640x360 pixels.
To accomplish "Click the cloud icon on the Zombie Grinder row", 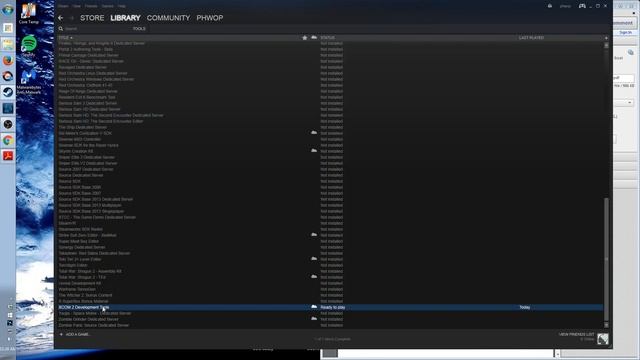I will click(x=314, y=319).
